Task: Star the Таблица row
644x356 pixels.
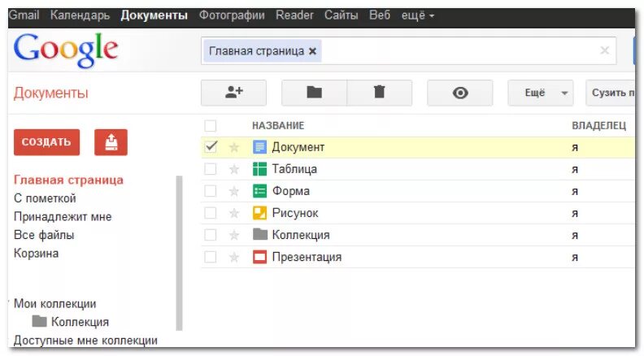Action: tap(234, 169)
